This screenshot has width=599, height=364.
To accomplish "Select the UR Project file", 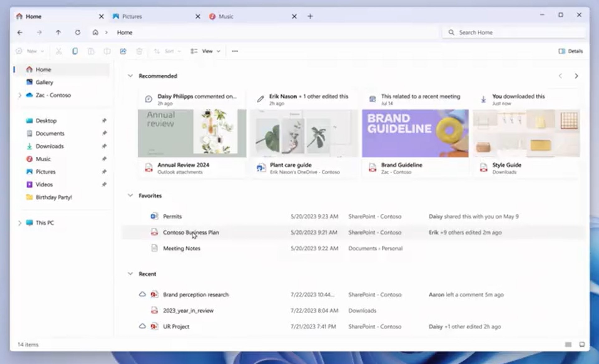I will point(353,326).
